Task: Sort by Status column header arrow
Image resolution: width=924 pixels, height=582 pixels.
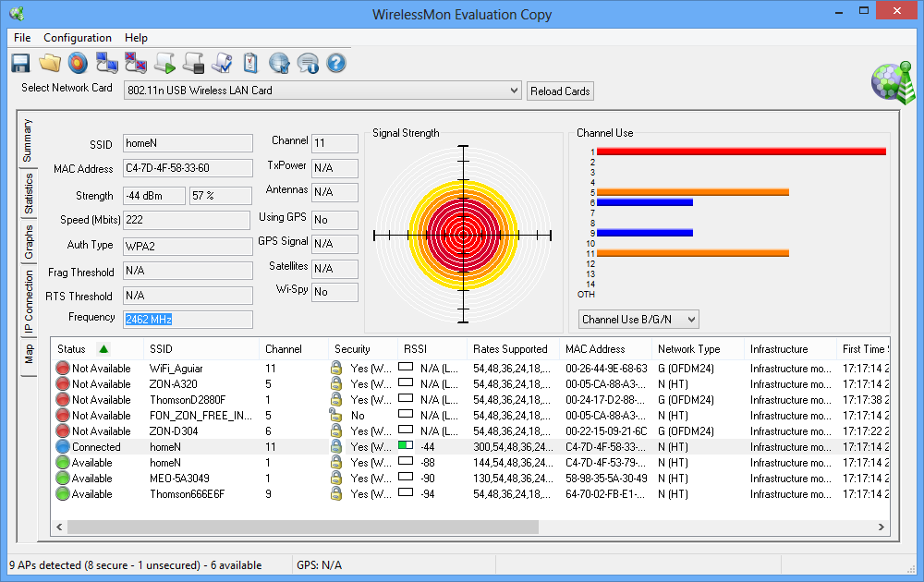Action: coord(103,349)
